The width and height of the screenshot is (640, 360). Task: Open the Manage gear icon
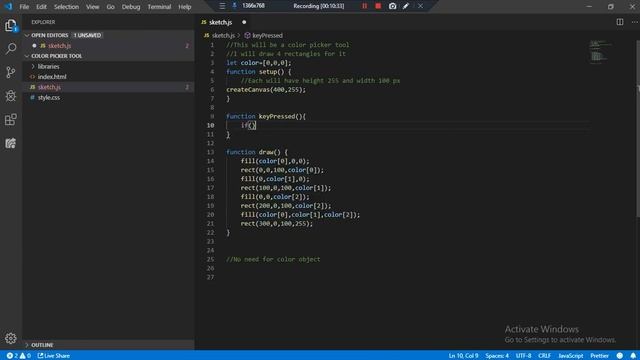pyautogui.click(x=11, y=338)
